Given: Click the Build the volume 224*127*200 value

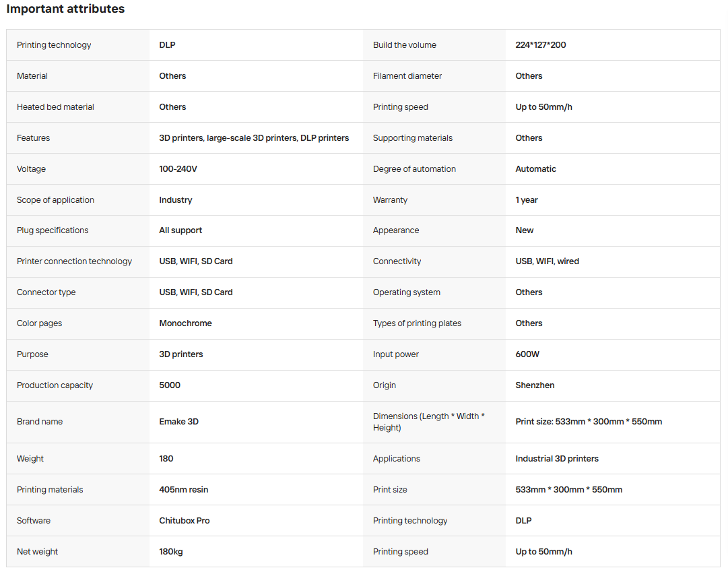Looking at the screenshot, I should pos(540,45).
